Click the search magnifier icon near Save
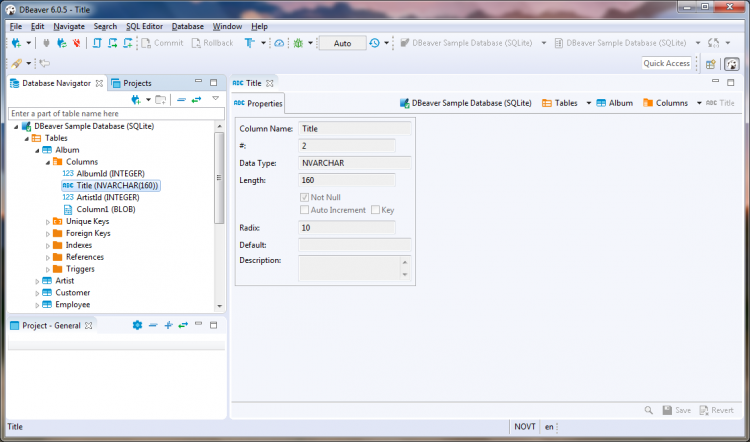Viewport: 750px width, 442px height. pos(649,410)
